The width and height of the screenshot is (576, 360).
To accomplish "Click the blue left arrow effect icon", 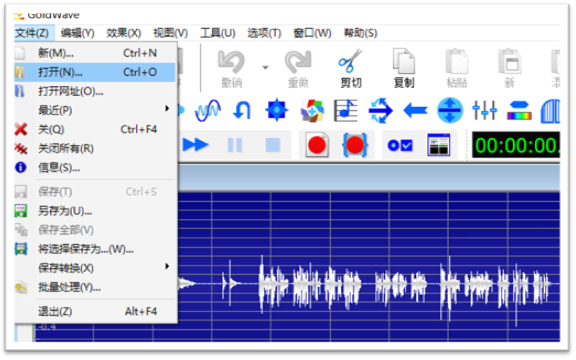I will 415,110.
